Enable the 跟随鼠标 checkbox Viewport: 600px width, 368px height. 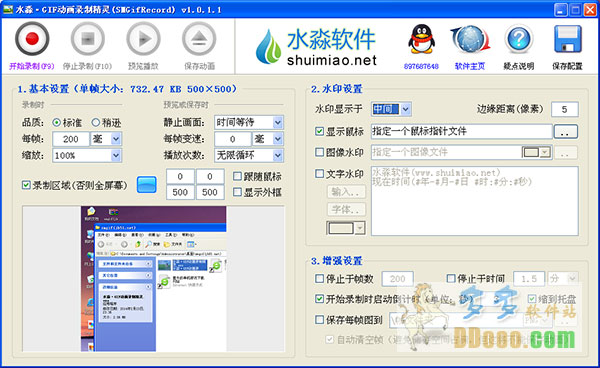tap(237, 176)
